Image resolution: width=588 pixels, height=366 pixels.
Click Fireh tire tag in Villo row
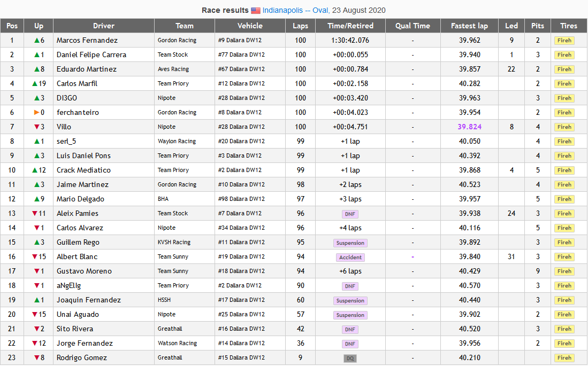[564, 127]
